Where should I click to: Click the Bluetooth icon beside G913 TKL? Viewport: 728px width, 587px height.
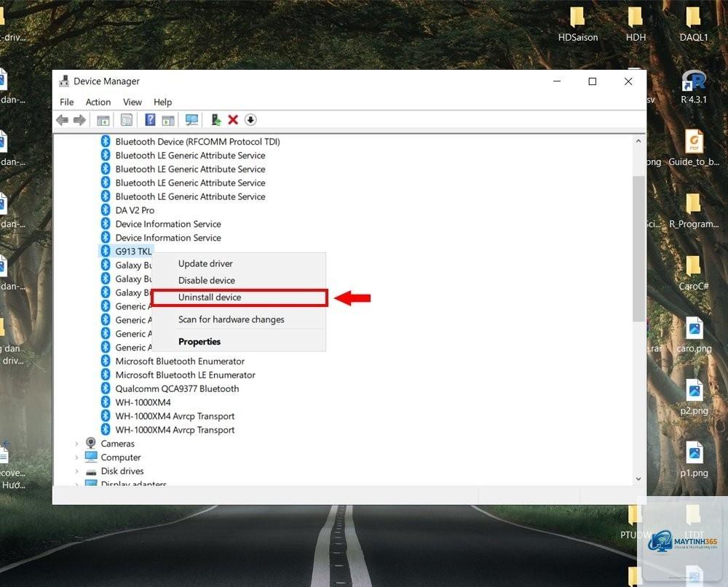coord(106,251)
